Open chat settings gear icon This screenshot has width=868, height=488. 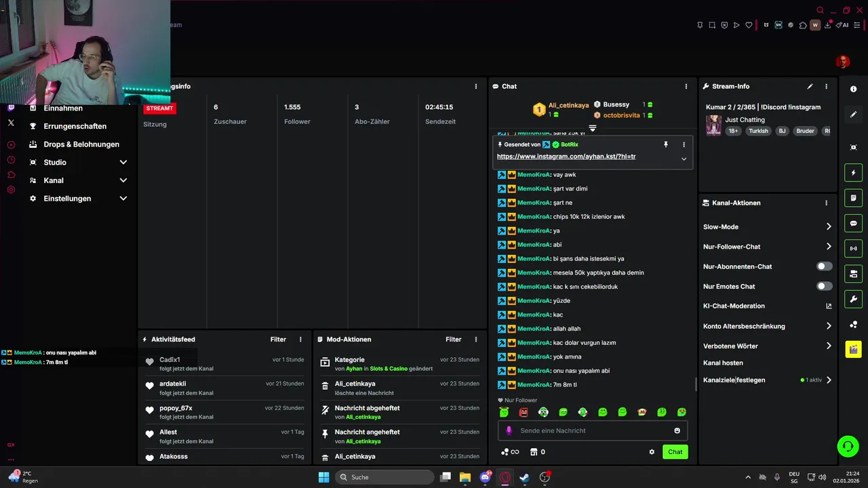pyautogui.click(x=652, y=452)
